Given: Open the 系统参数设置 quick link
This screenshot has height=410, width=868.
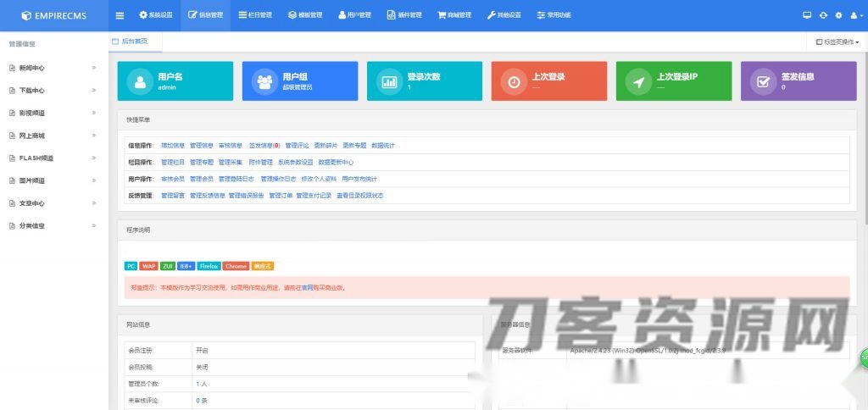Looking at the screenshot, I should point(296,163).
